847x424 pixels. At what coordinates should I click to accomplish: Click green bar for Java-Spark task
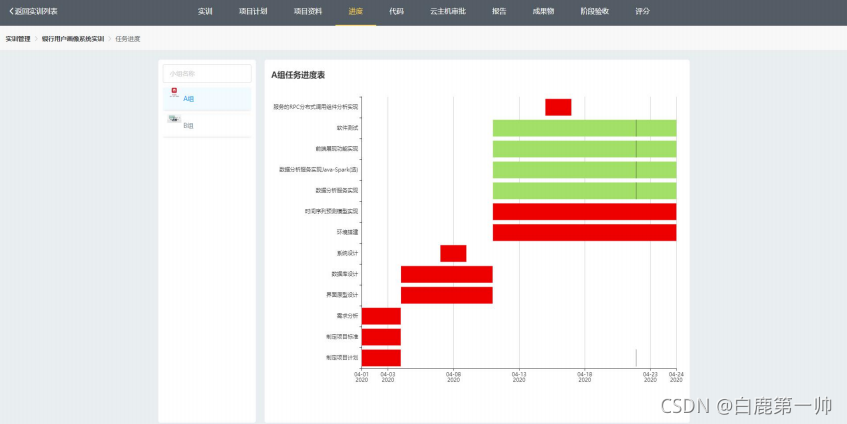[x=584, y=170]
